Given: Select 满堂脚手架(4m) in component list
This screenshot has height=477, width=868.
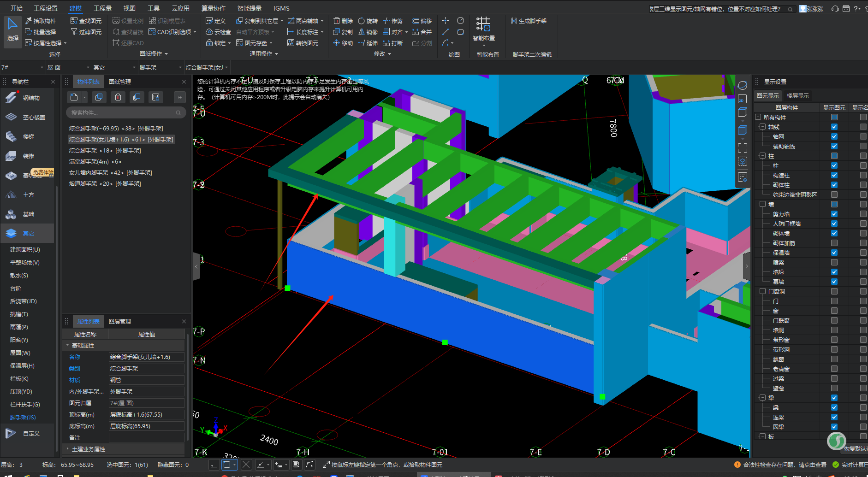Looking at the screenshot, I should click(95, 161).
